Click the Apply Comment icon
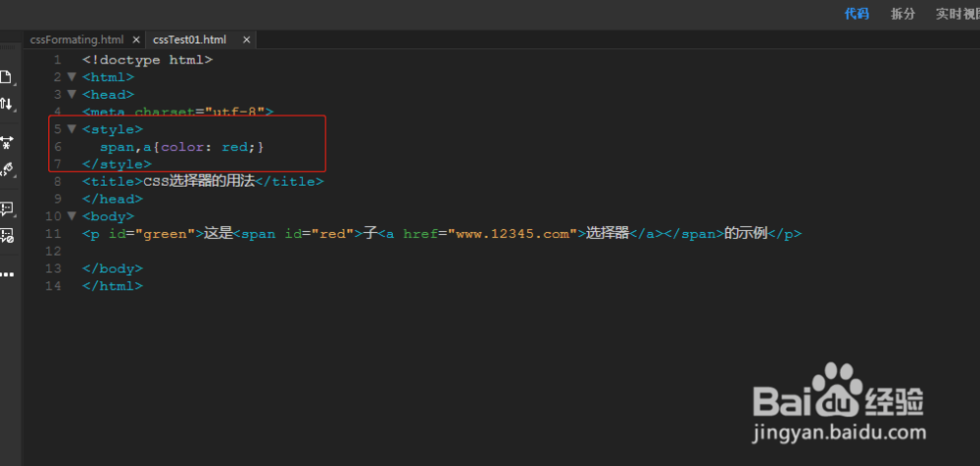 pos(6,209)
